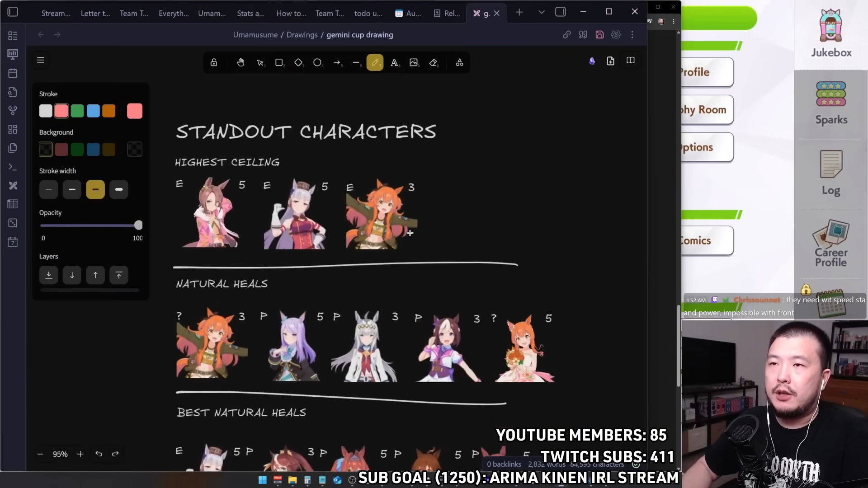
Task: Navigate back with the left arrow
Action: point(41,35)
